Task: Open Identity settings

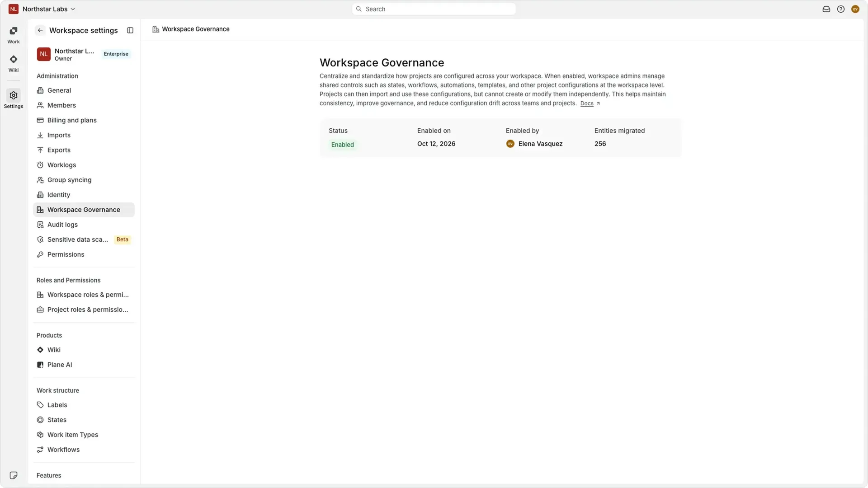Action: [84, 195]
